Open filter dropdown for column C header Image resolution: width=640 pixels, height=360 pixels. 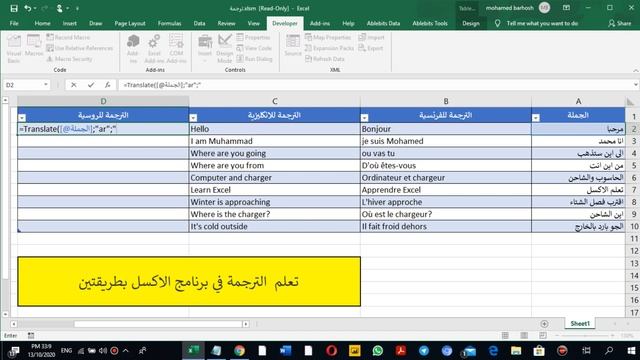(x=193, y=118)
